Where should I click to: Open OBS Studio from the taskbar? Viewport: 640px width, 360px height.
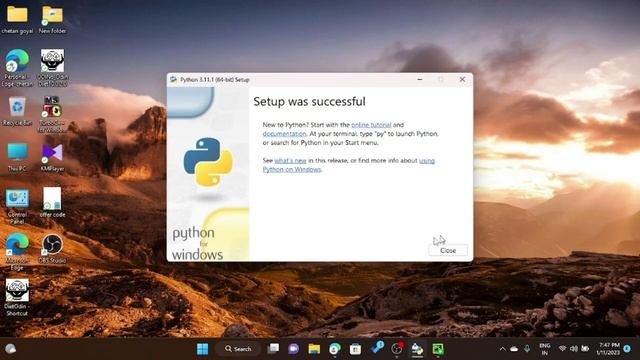coord(397,349)
